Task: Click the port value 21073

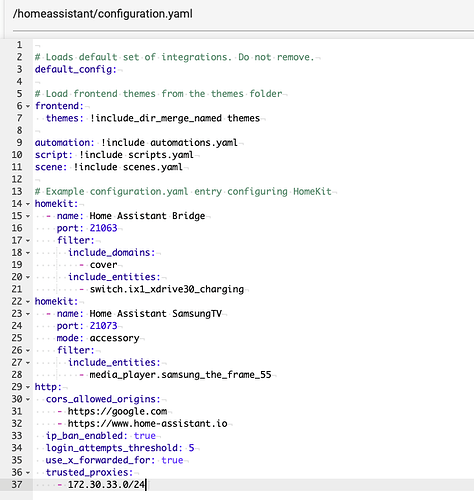Action: tap(103, 326)
